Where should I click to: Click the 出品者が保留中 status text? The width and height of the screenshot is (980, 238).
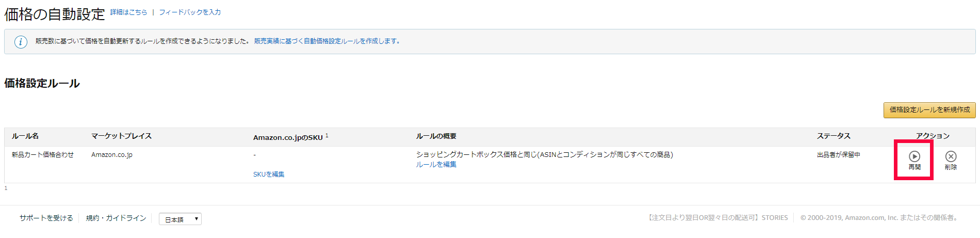[x=839, y=155]
